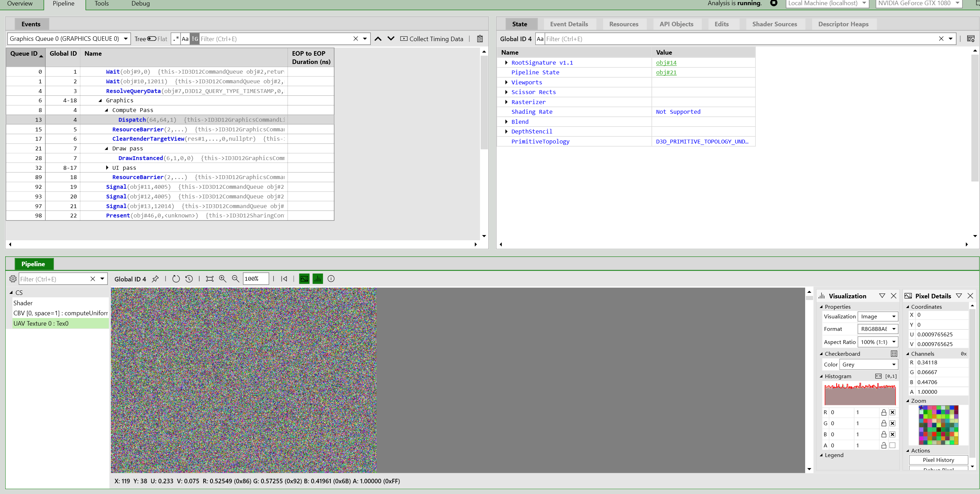Expand the Viewports state row
This screenshot has width=980, height=494.
click(x=506, y=82)
